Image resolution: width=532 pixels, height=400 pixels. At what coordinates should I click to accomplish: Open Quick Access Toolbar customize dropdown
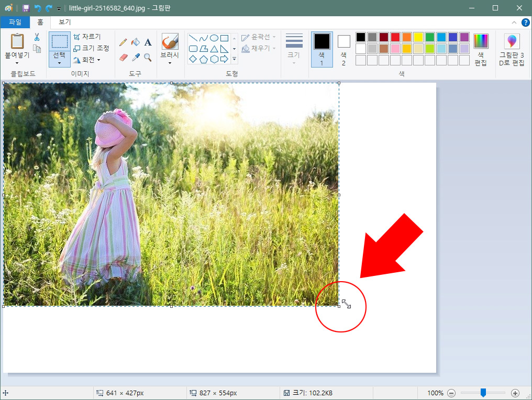tap(59, 9)
